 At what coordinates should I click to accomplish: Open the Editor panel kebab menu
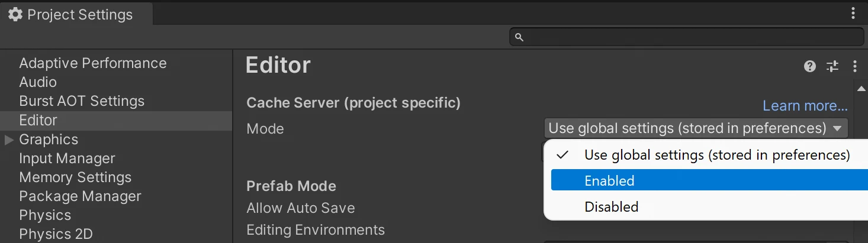(854, 66)
